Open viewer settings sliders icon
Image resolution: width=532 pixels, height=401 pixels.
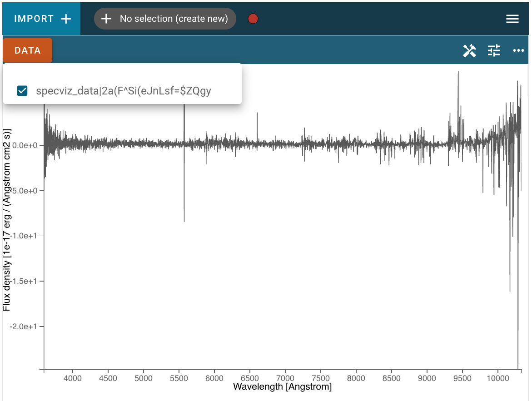point(494,51)
